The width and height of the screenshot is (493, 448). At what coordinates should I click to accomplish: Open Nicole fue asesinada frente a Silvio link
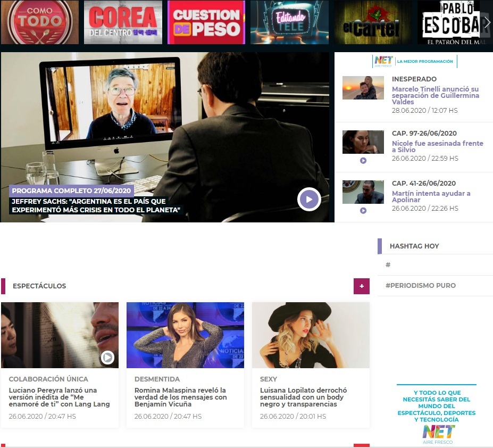coord(438,146)
